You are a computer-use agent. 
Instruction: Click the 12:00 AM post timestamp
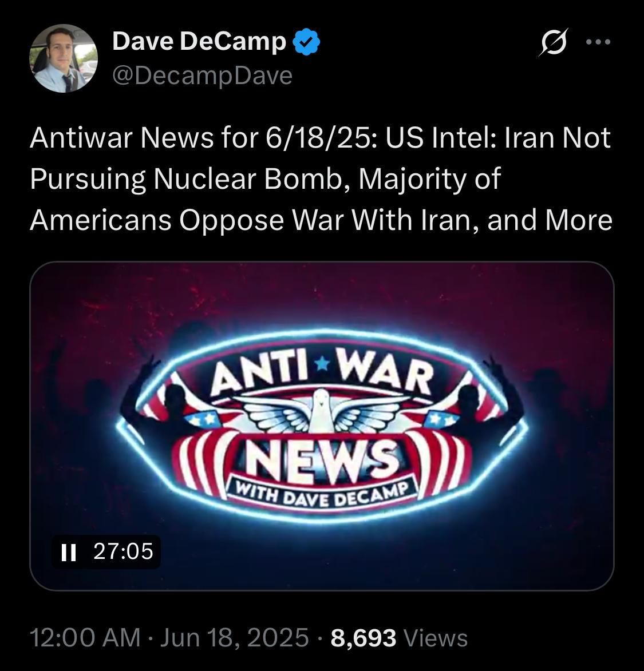(x=85, y=638)
